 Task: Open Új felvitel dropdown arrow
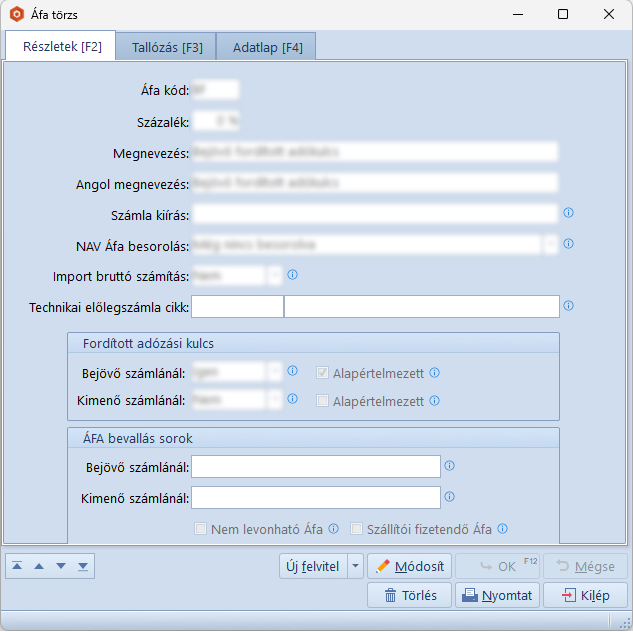[356, 567]
